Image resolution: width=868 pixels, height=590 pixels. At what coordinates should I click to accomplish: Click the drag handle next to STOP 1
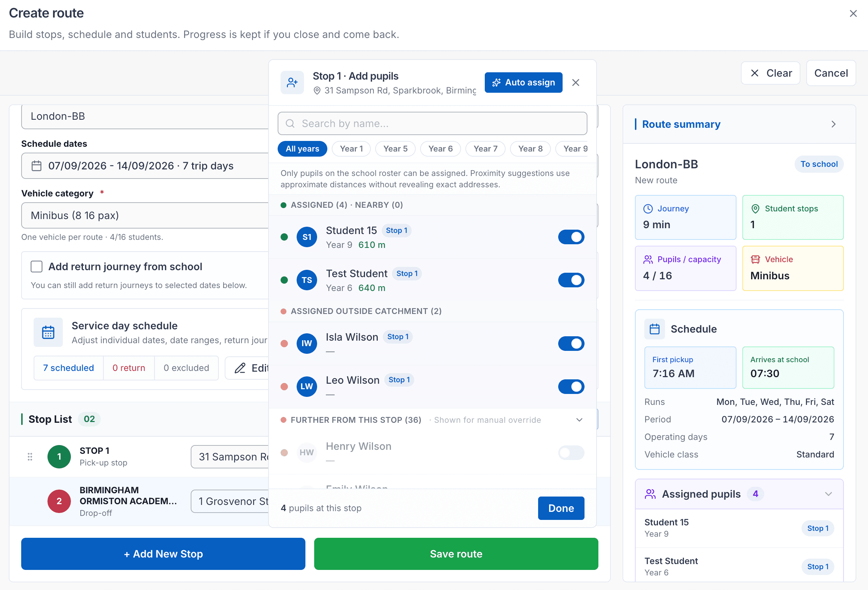(30, 456)
